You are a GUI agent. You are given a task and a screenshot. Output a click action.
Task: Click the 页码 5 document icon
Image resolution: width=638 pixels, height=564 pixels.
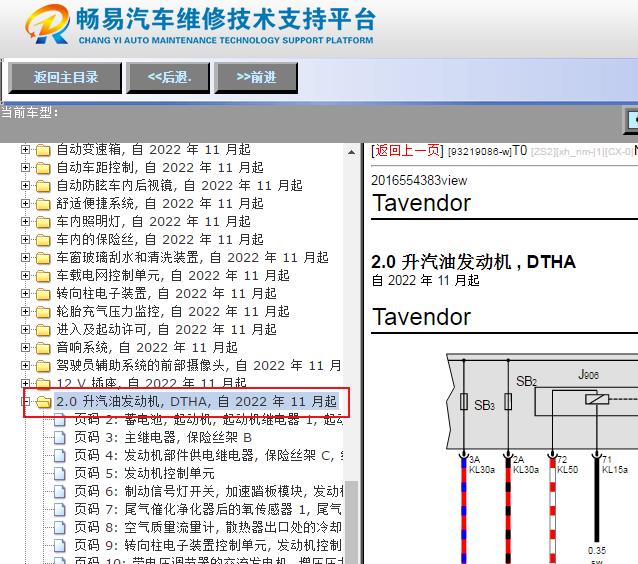60,474
